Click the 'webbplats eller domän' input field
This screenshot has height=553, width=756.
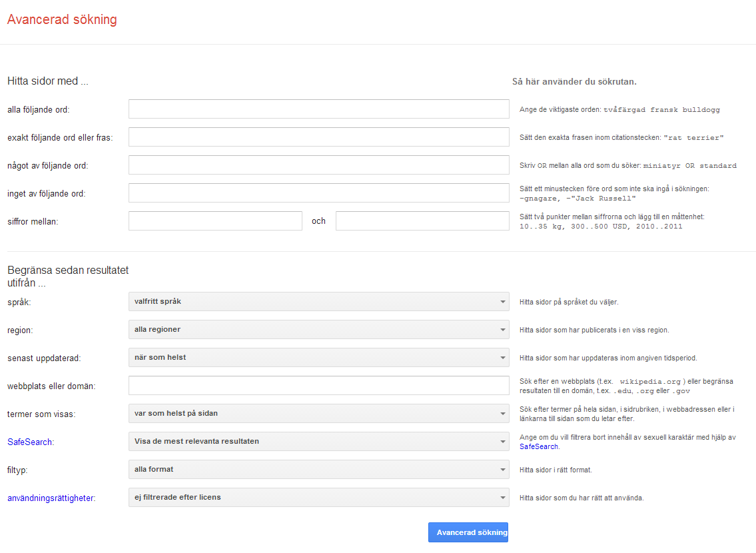[x=318, y=386]
